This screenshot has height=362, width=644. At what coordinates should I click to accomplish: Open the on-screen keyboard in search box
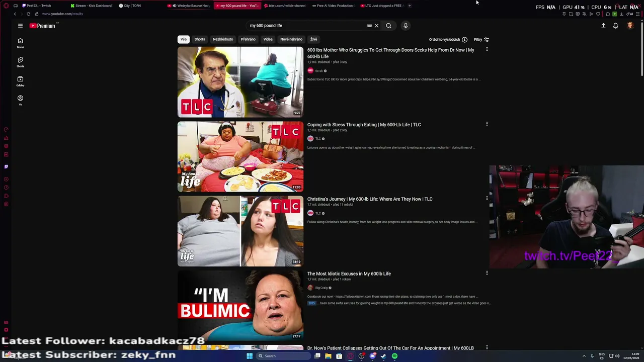[x=369, y=26]
